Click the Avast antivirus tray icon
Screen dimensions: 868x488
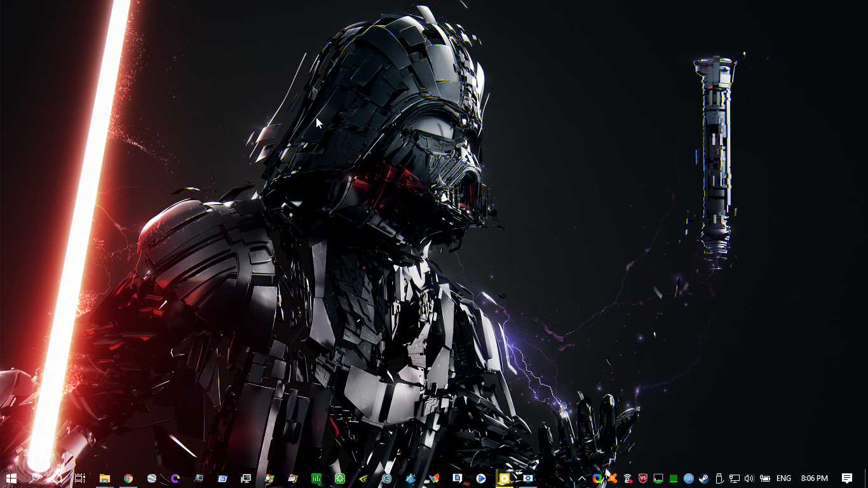point(612,478)
